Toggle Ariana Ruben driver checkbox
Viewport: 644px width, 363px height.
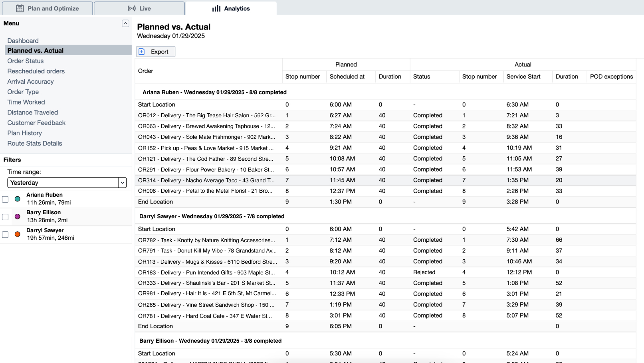pyautogui.click(x=5, y=199)
